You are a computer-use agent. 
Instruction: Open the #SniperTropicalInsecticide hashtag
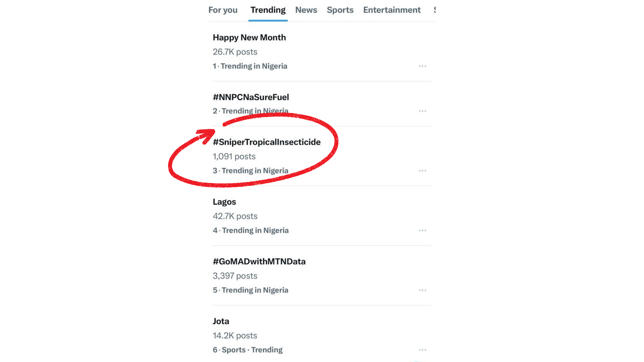267,142
